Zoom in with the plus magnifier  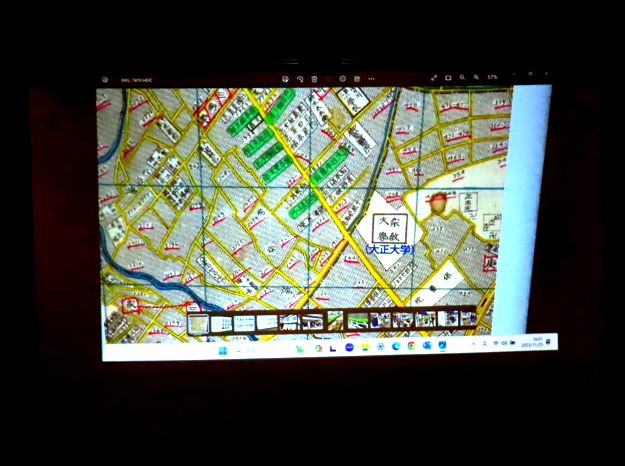tap(476, 77)
